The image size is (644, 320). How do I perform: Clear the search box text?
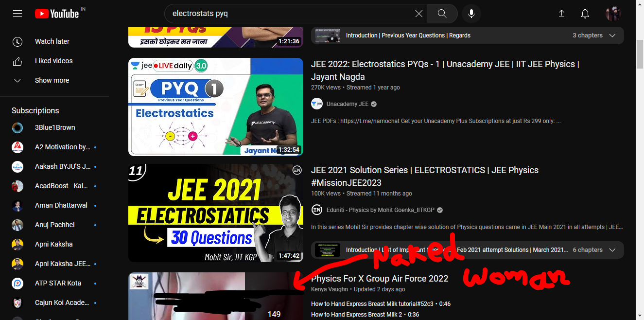[418, 14]
